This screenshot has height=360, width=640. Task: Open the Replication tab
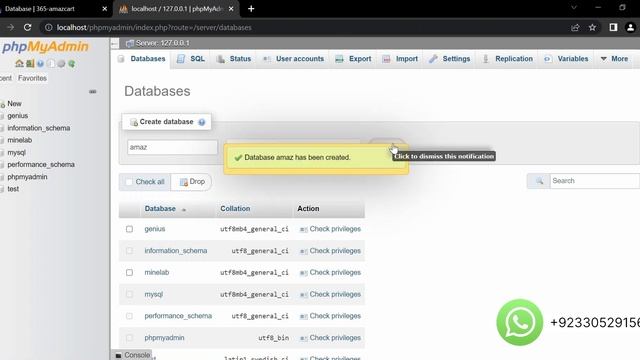[x=508, y=59]
